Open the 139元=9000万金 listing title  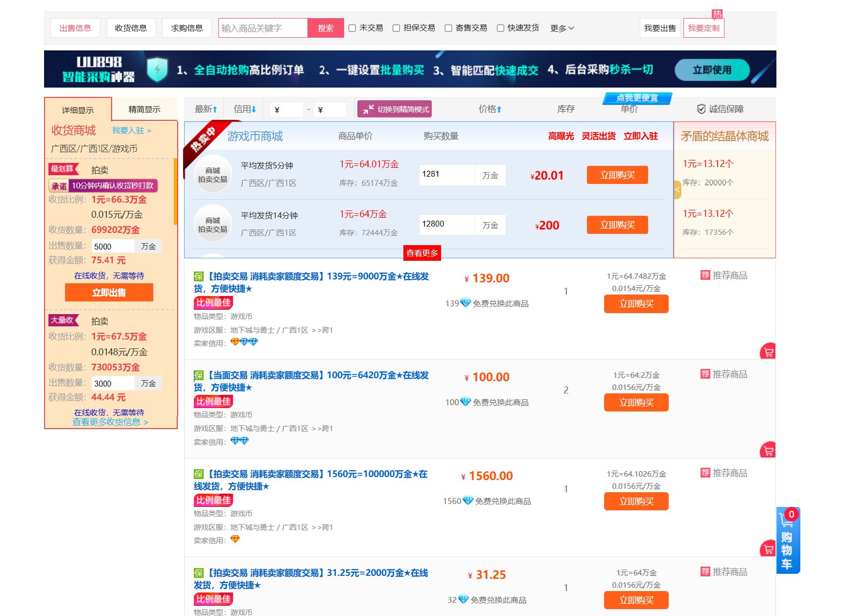pyautogui.click(x=311, y=282)
